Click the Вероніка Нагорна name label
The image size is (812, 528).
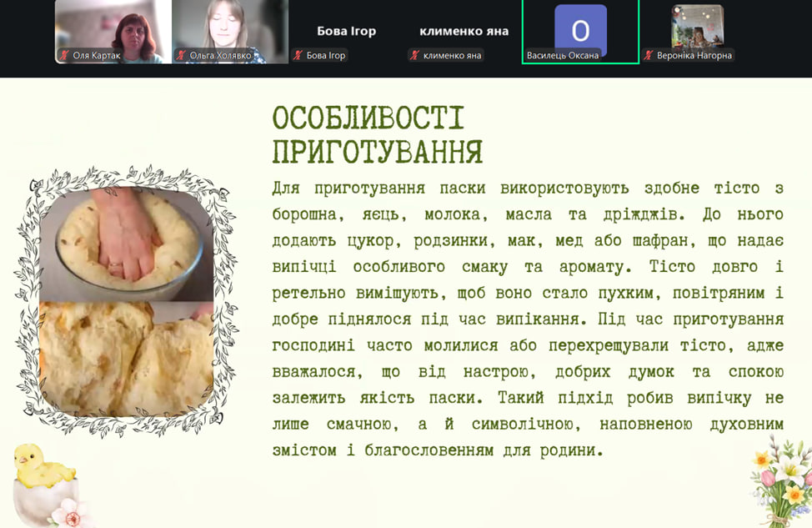[694, 56]
